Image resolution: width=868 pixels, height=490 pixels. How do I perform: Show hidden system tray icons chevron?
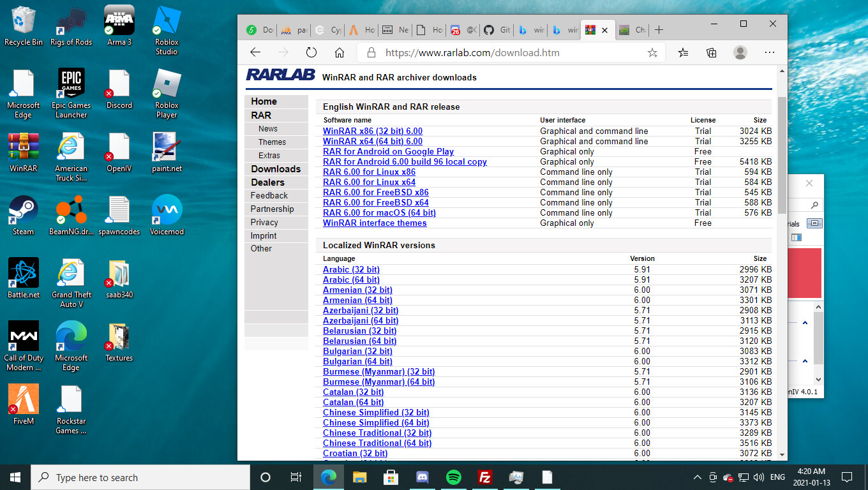[x=697, y=477]
